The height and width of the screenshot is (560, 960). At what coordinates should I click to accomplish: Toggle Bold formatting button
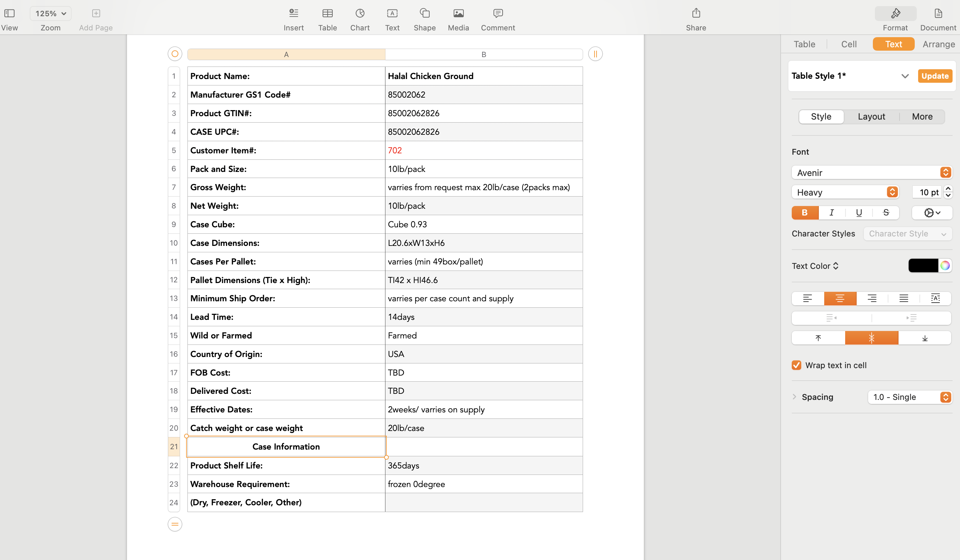point(805,212)
